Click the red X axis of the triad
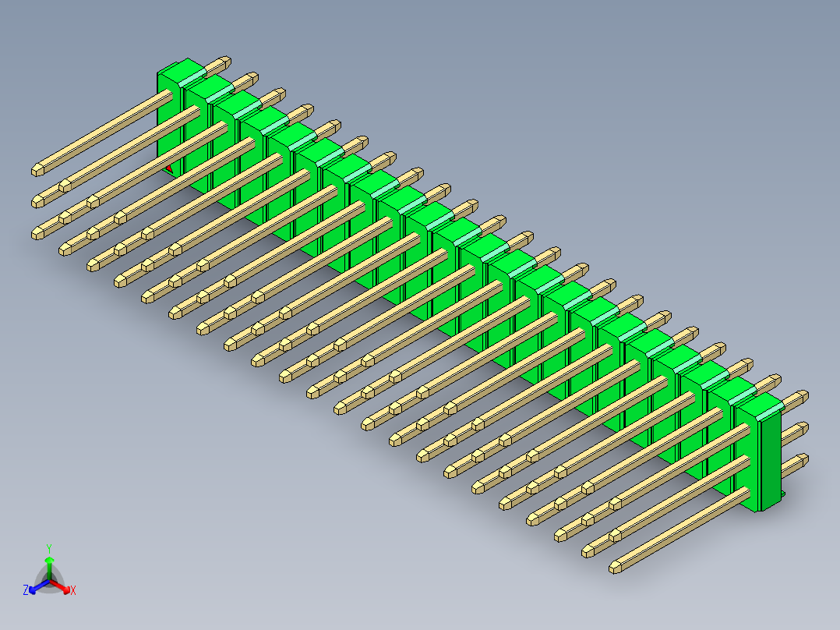The width and height of the screenshot is (840, 630). pos(61,586)
